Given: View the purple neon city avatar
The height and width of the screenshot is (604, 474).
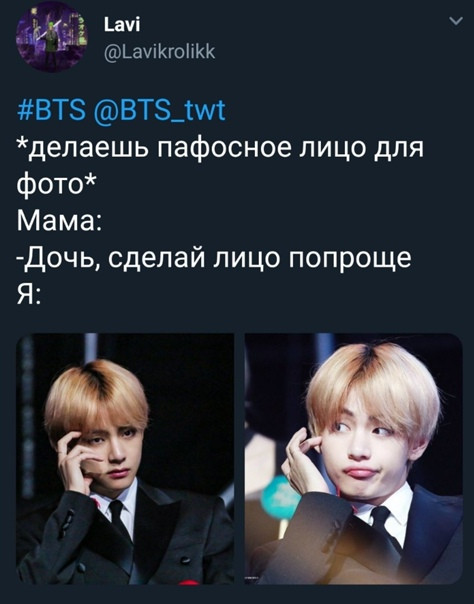Looking at the screenshot, I should pyautogui.click(x=52, y=37).
